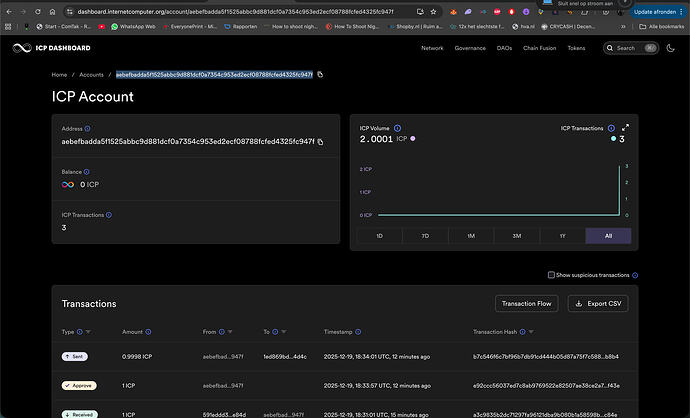Image resolution: width=690 pixels, height=418 pixels.
Task: Go to the Home breadcrumb link
Action: pyautogui.click(x=59, y=75)
